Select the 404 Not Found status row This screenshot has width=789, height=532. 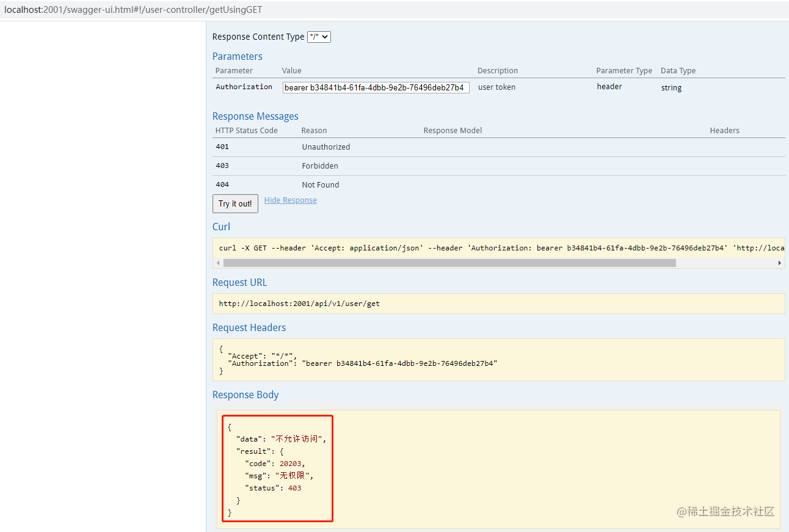pos(499,184)
